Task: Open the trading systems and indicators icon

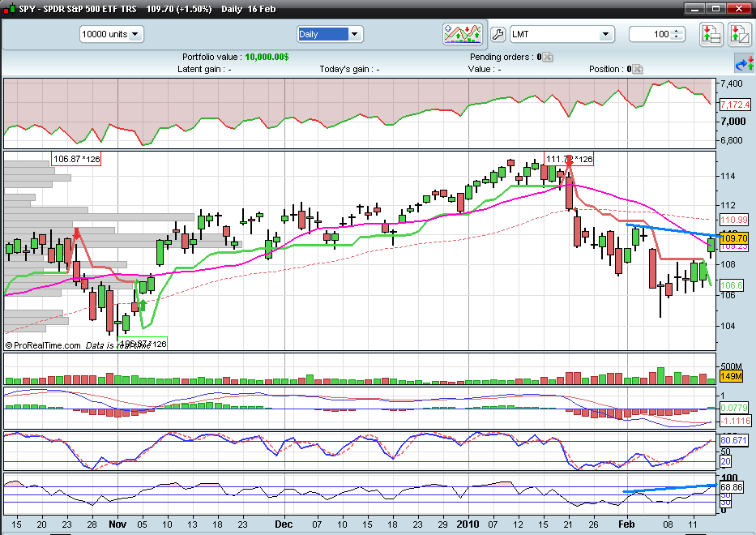Action: pyautogui.click(x=463, y=34)
